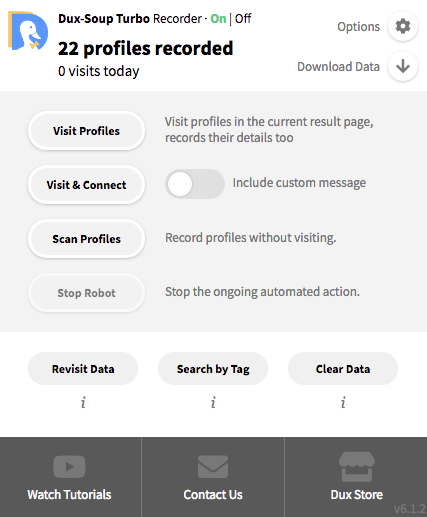Show info icon under Revisit Data
This screenshot has height=517, width=427.
83,402
